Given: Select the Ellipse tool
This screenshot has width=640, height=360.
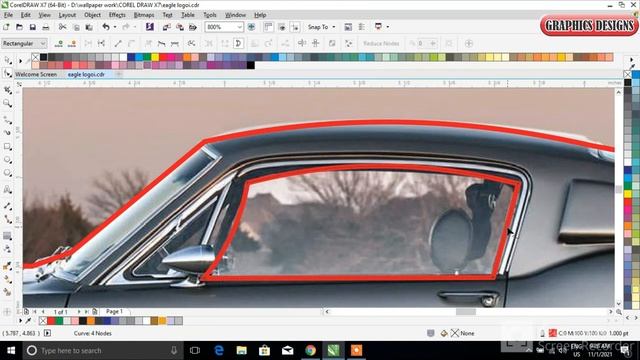Looking at the screenshot, I should coord(7,159).
